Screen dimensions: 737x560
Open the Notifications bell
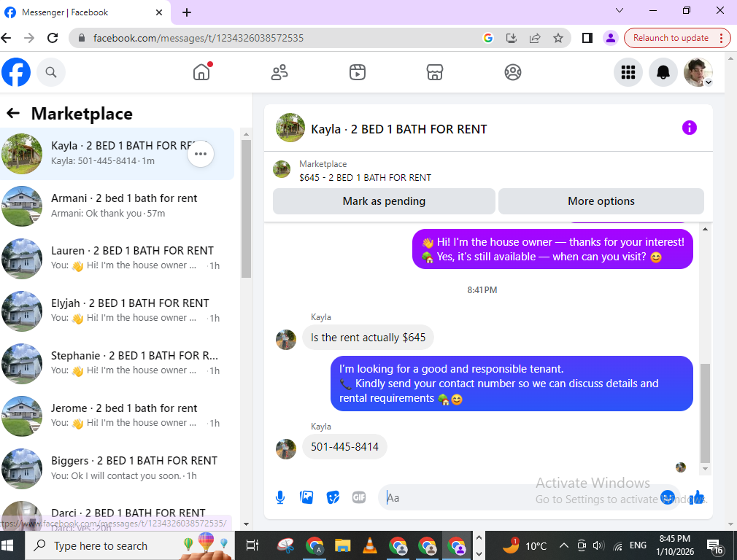point(663,72)
